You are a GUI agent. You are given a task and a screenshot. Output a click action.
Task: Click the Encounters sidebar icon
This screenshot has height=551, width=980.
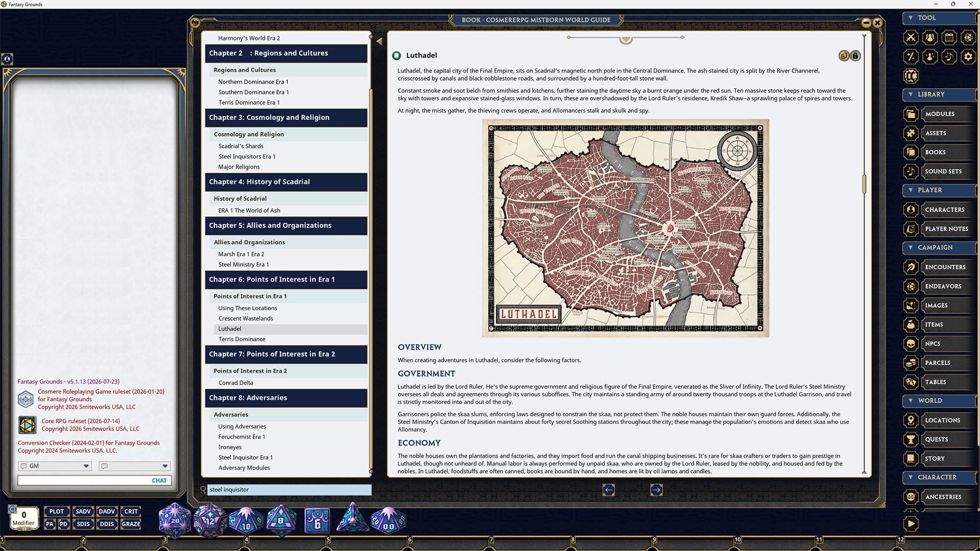(x=911, y=267)
